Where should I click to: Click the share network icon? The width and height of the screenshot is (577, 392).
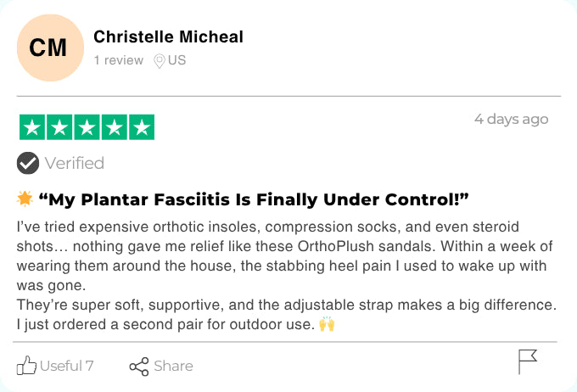point(139,367)
